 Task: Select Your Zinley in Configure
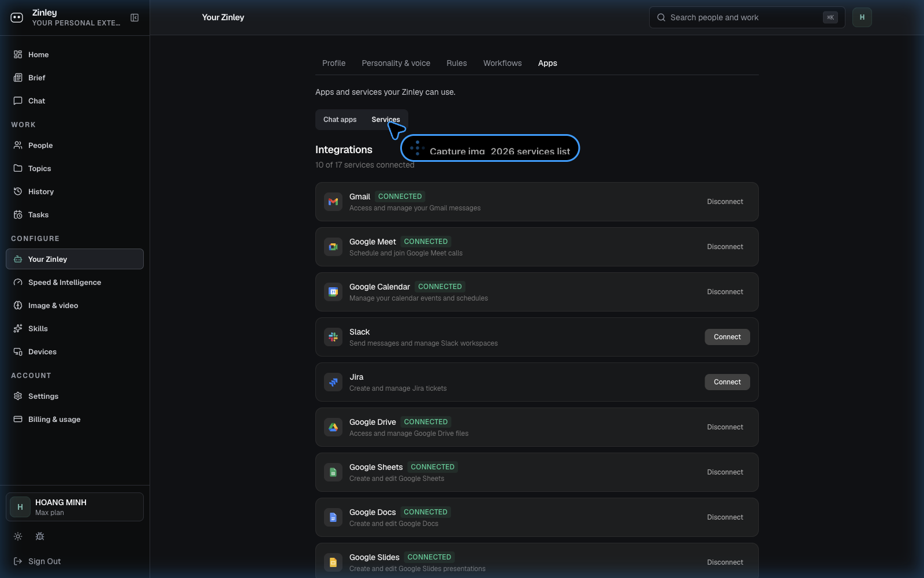pos(74,259)
